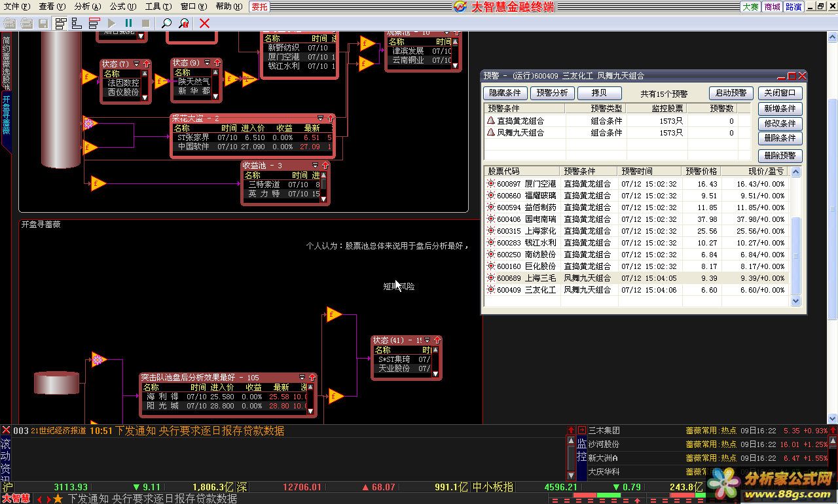Click the 修改条件 button
This screenshot has width=838, height=504.
click(x=780, y=123)
